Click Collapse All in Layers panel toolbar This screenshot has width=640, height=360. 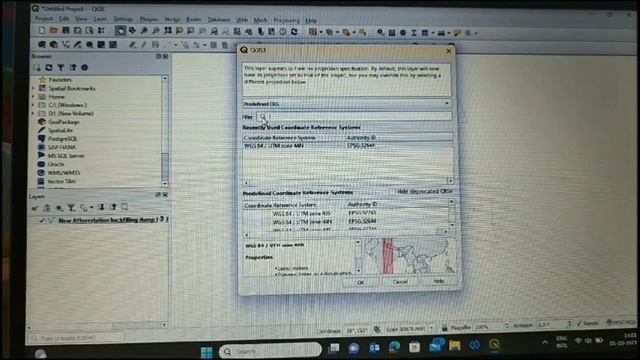click(114, 207)
